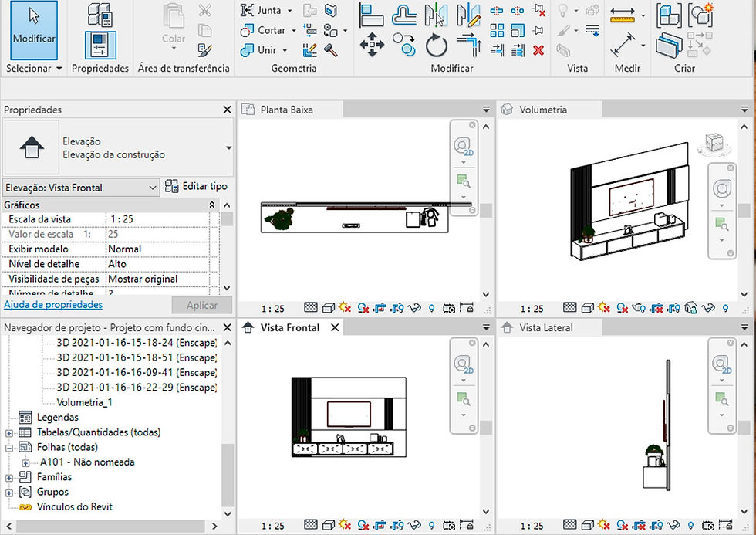Toggle sun path in Planta Baixa view
Image resolution: width=756 pixels, height=535 pixels.
(x=344, y=308)
